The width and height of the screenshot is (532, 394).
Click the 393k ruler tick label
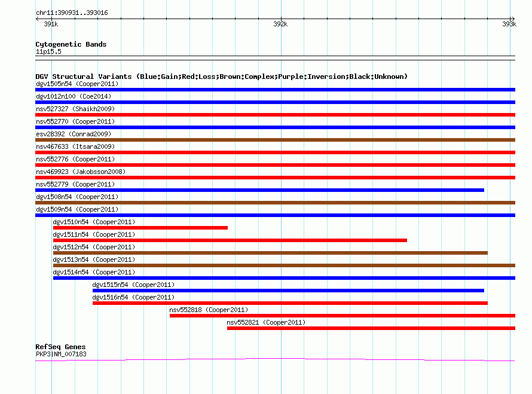(x=509, y=24)
